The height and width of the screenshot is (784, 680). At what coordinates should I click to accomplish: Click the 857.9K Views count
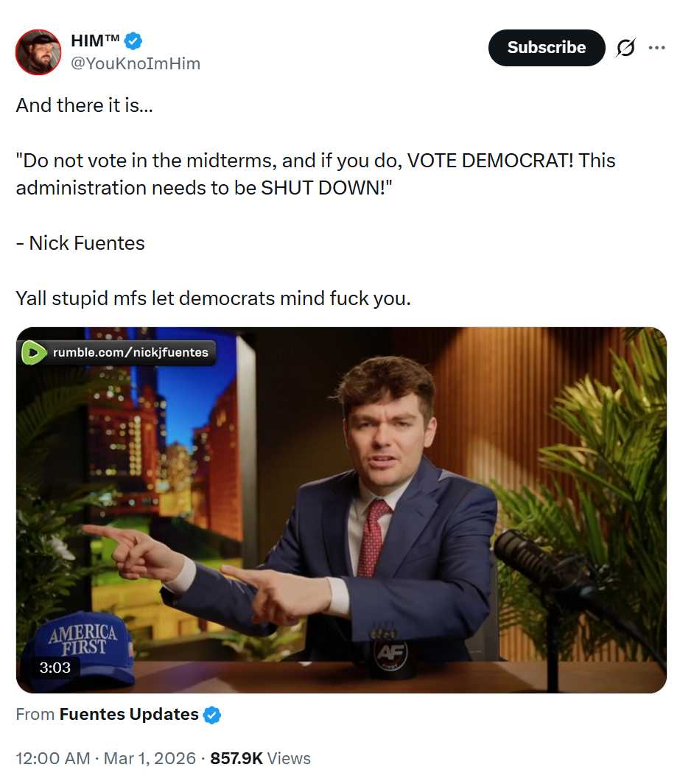(261, 758)
